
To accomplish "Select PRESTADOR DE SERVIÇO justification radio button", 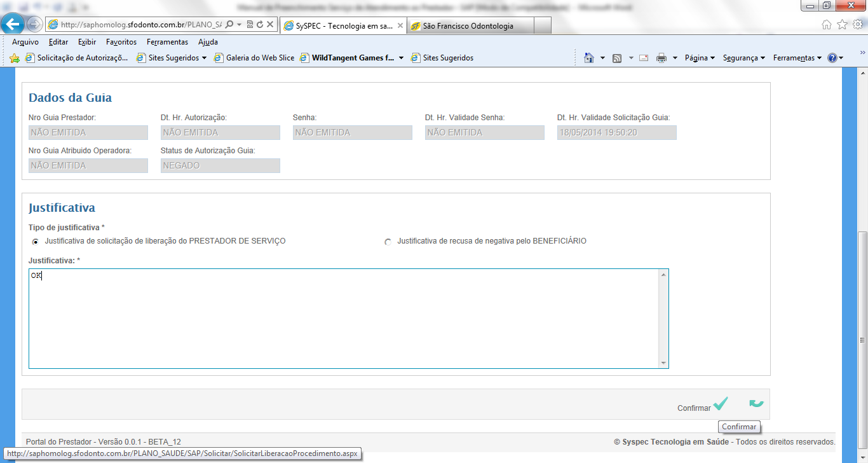I will 35,242.
